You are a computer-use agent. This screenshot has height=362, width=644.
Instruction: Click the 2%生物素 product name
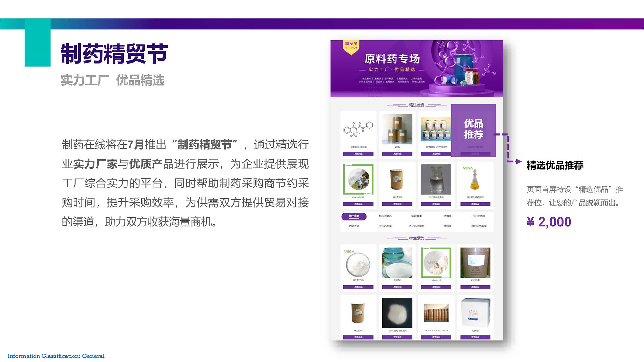pyautogui.click(x=475, y=280)
